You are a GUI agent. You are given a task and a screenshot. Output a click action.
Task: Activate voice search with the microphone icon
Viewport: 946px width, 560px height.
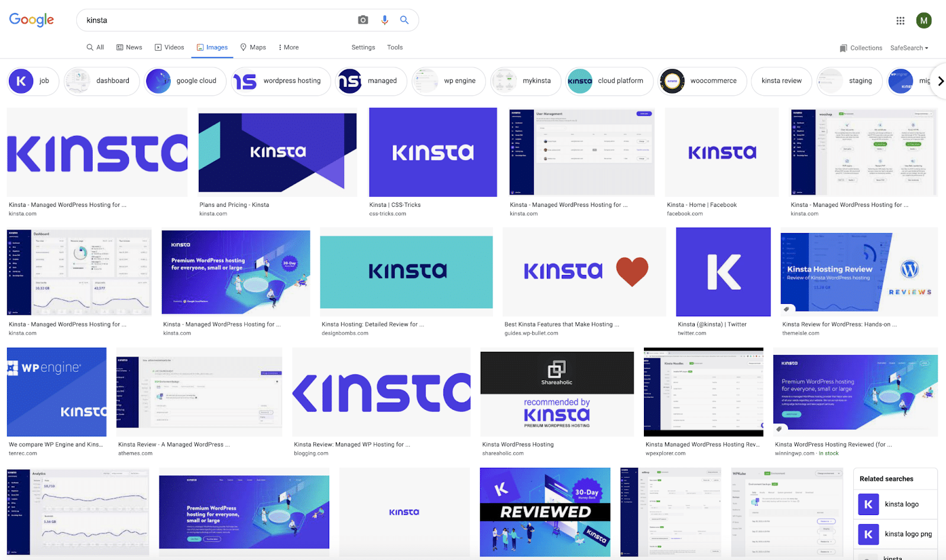[384, 20]
